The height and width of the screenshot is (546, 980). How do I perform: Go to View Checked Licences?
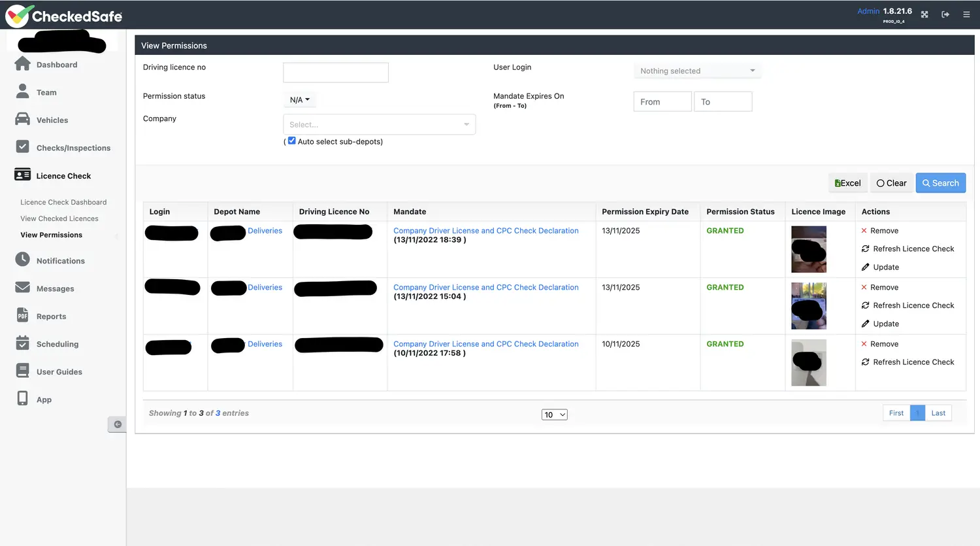click(59, 218)
